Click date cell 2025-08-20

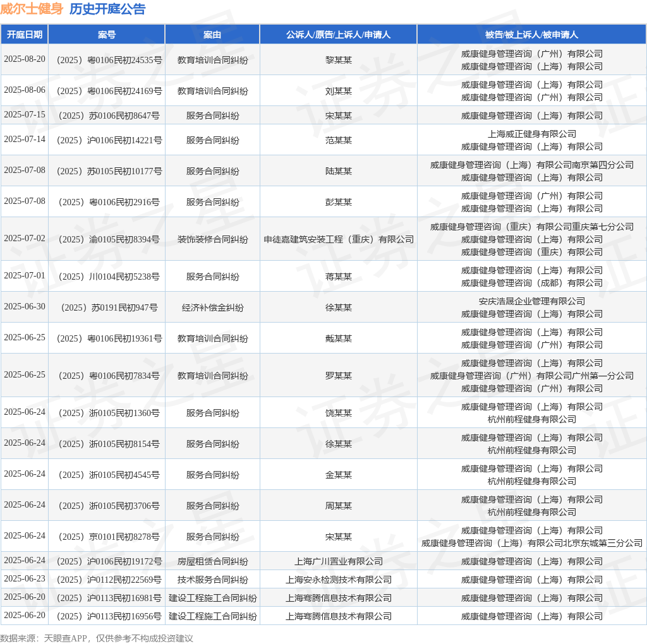pyautogui.click(x=25, y=59)
